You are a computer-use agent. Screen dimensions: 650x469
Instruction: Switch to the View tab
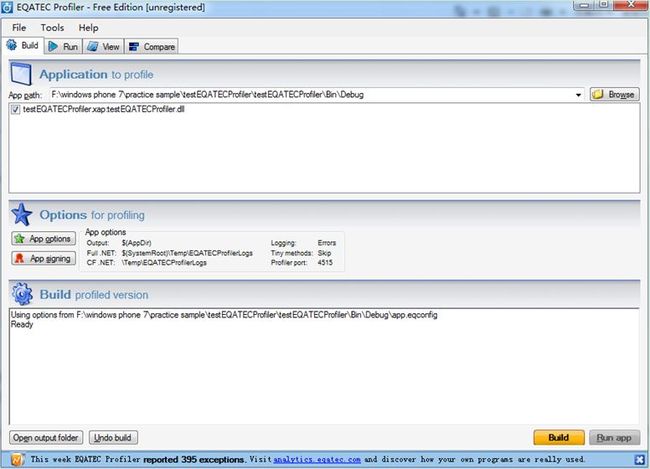point(104,46)
